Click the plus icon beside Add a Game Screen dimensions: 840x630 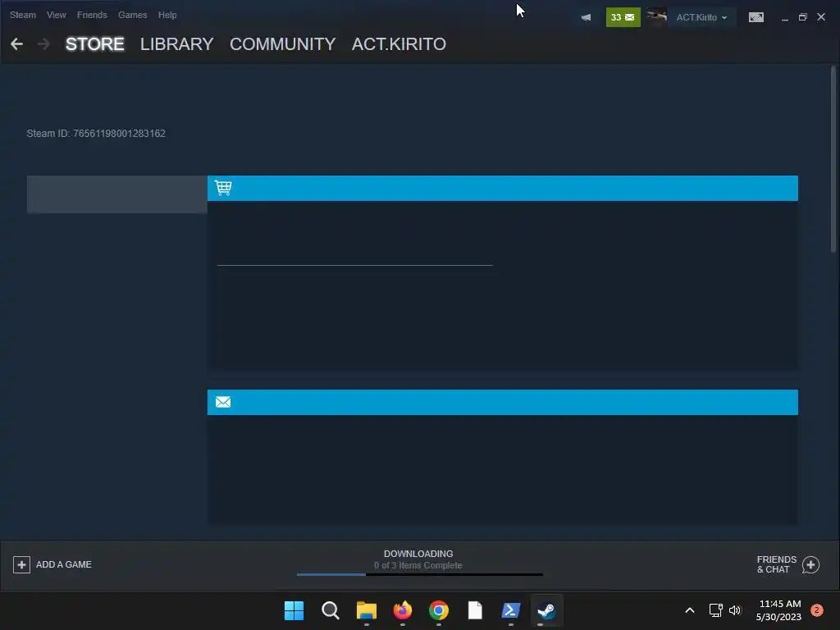coord(21,564)
